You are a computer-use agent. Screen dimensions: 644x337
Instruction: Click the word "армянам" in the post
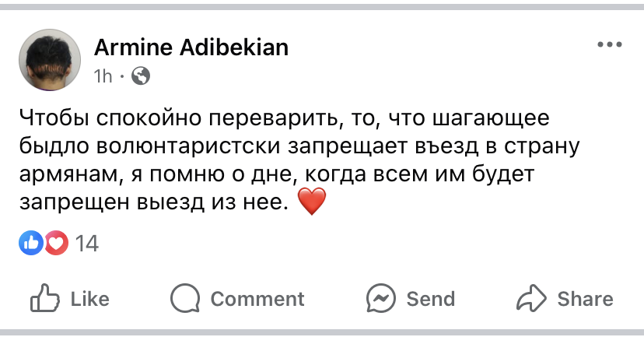[65, 174]
